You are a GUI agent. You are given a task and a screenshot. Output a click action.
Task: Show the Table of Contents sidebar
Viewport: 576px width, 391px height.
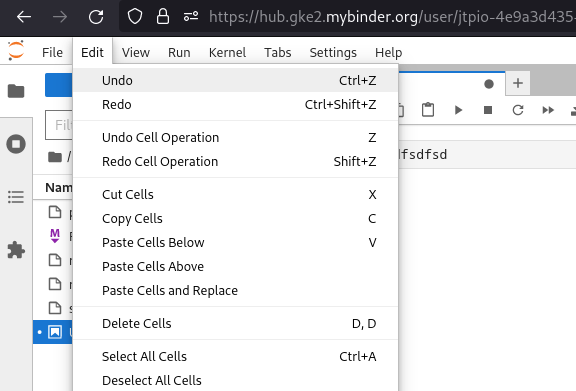click(x=16, y=197)
